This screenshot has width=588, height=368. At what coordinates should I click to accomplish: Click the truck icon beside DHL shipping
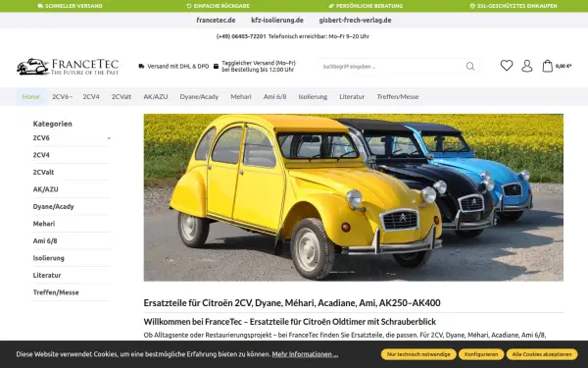[x=141, y=66]
